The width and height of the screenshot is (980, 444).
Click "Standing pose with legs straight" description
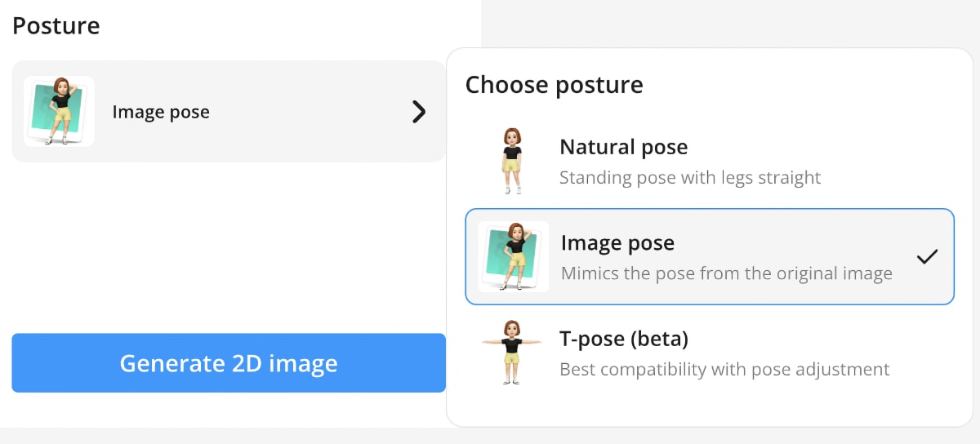point(690,177)
